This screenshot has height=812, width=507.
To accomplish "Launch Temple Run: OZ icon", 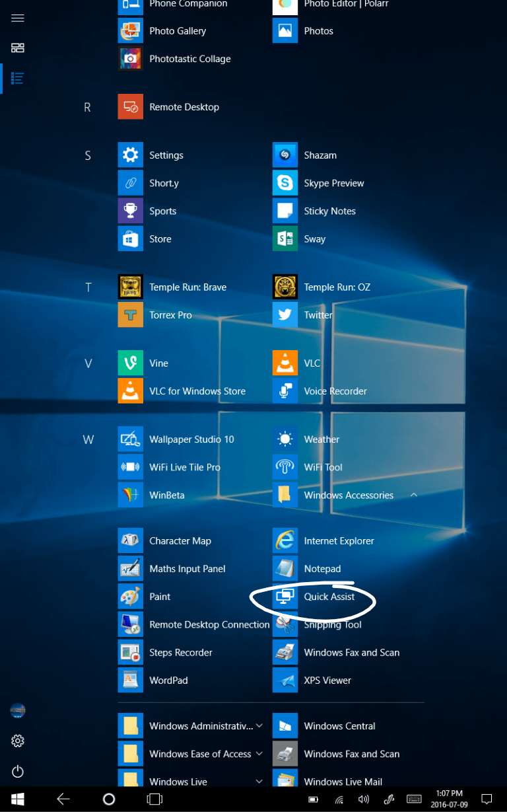I will click(285, 287).
